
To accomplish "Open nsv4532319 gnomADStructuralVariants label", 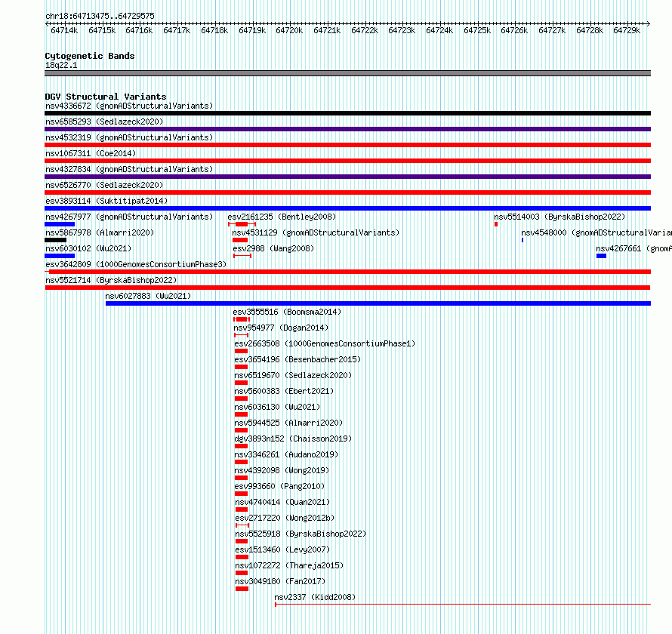I will coord(129,137).
